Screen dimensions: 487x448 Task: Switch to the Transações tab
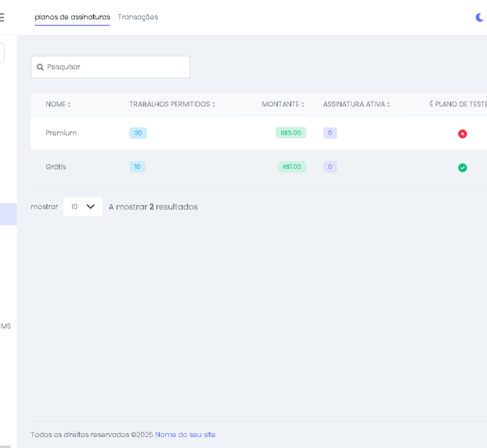coord(138,18)
